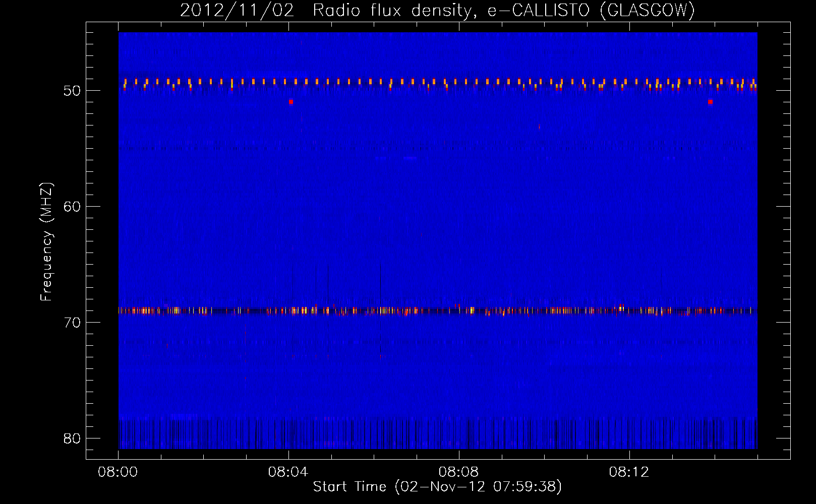Viewport: 816px width, 504px height.
Task: Click the "08:00" time tick label
Action: point(118,472)
